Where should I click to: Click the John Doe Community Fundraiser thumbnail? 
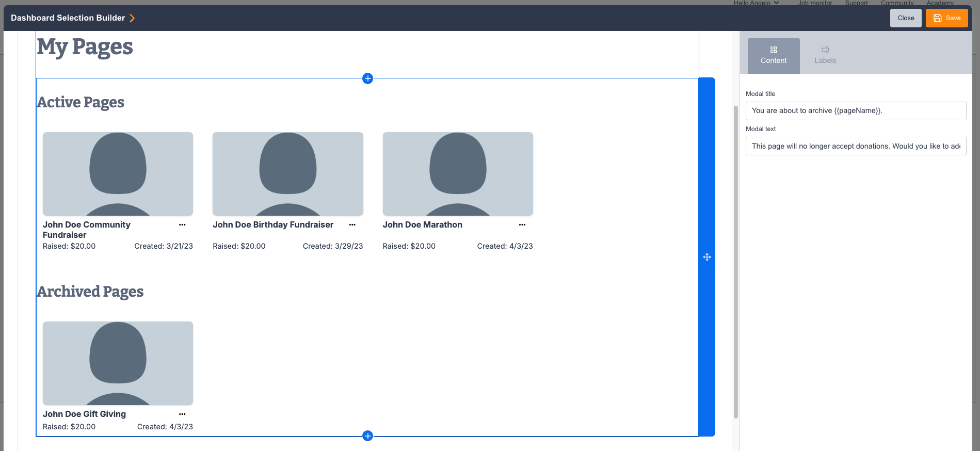point(118,174)
